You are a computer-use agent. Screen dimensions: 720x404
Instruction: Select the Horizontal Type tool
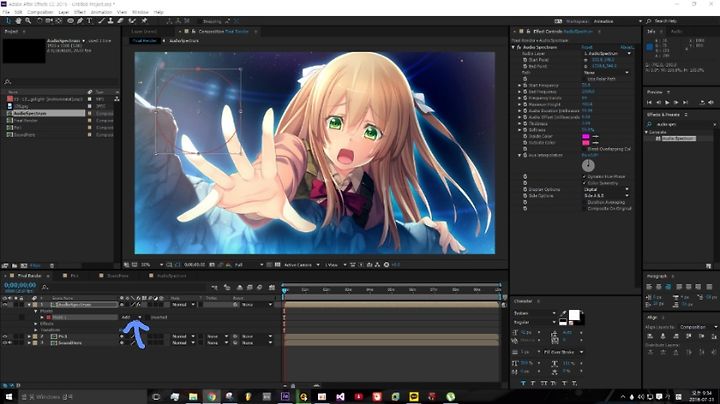pyautogui.click(x=90, y=21)
